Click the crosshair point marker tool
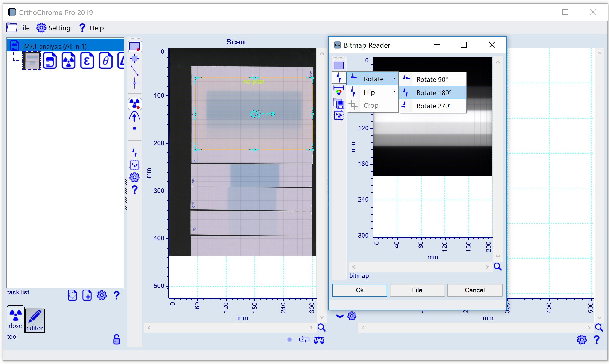Image resolution: width=609 pixels, height=364 pixels. point(134,83)
